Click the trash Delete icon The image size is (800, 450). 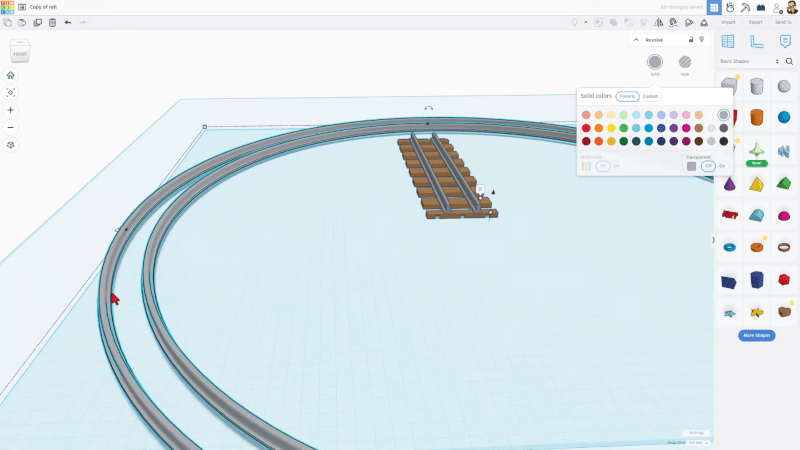click(x=52, y=22)
